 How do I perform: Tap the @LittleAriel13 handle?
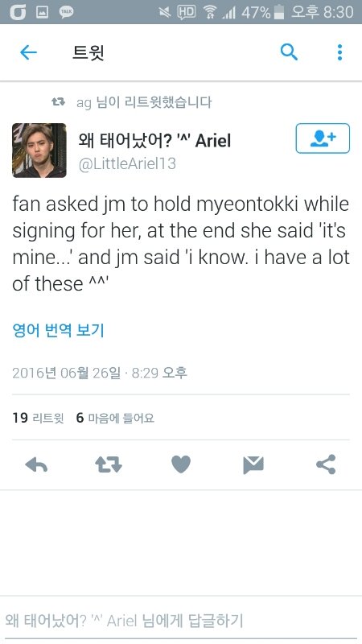click(127, 164)
